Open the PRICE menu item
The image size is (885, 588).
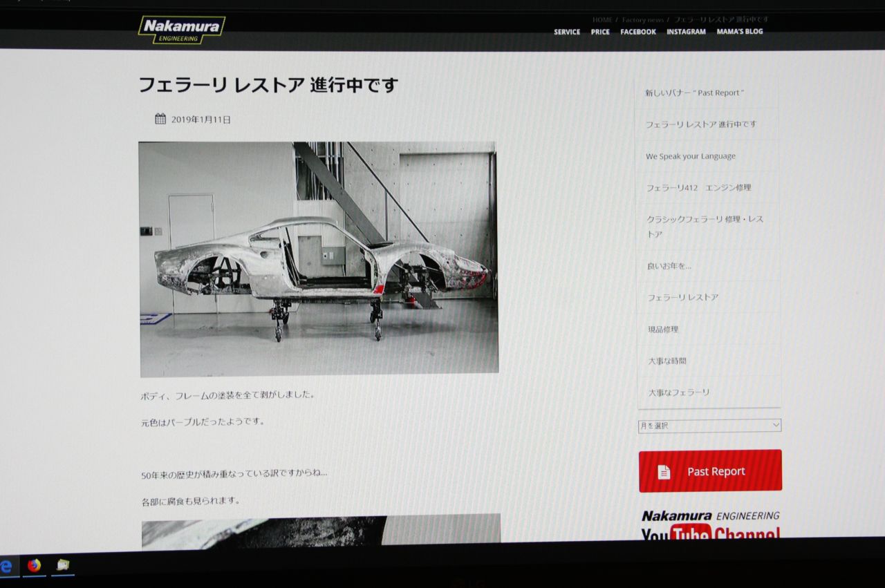[600, 32]
